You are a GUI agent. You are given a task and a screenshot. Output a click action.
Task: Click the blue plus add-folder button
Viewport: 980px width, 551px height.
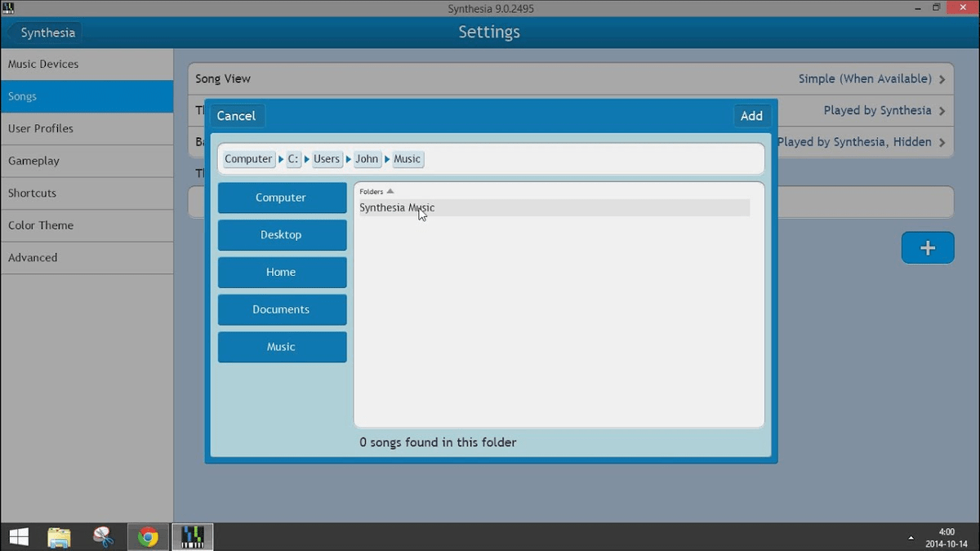coord(928,248)
